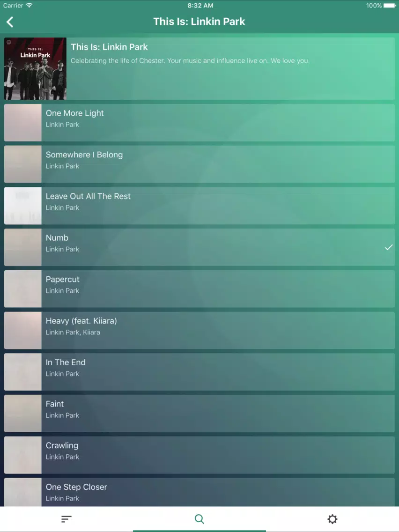Viewport: 399px width, 532px height.
Task: Choose Leave Out All The Rest
Action: pyautogui.click(x=199, y=206)
